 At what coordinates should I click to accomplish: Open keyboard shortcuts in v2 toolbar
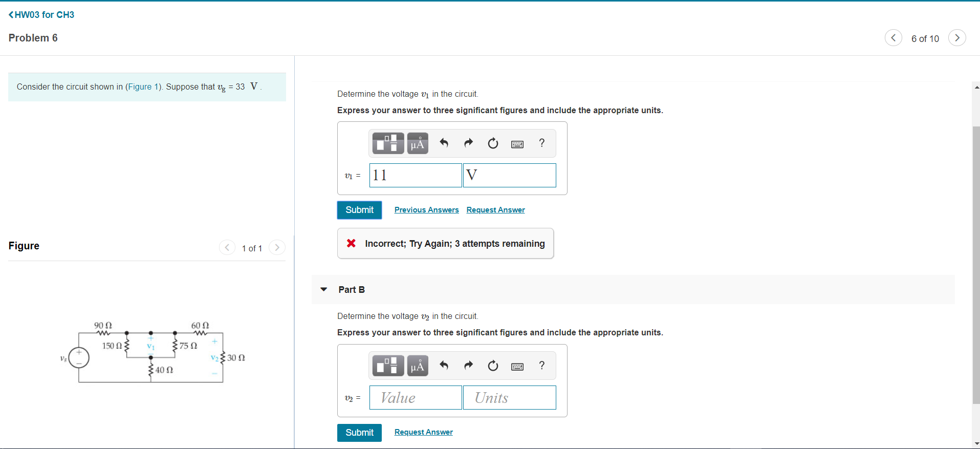tap(517, 367)
